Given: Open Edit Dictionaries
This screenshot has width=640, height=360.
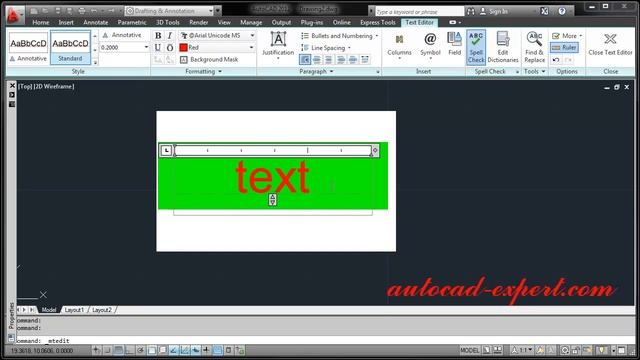Looking at the screenshot, I should [503, 47].
